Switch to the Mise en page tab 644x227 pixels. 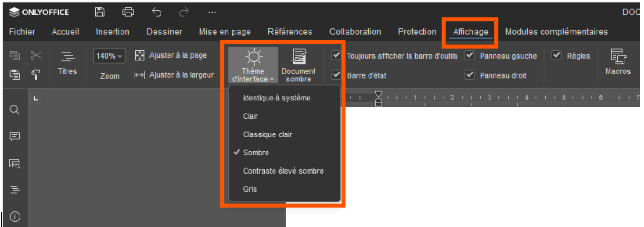pyautogui.click(x=225, y=32)
